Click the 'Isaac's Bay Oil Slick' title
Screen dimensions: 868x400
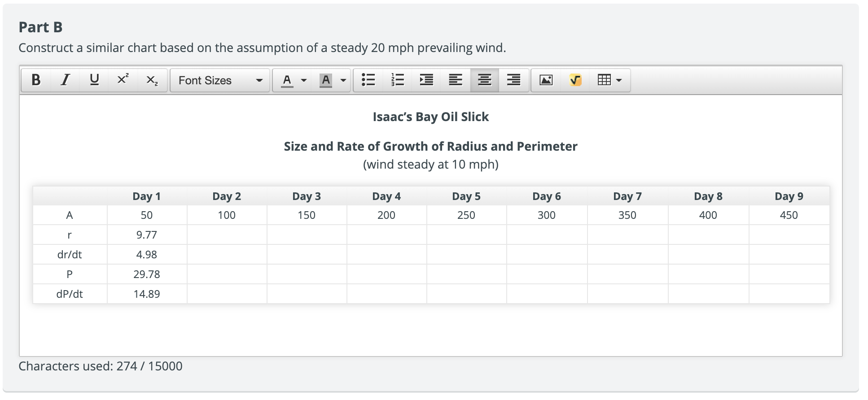click(430, 117)
